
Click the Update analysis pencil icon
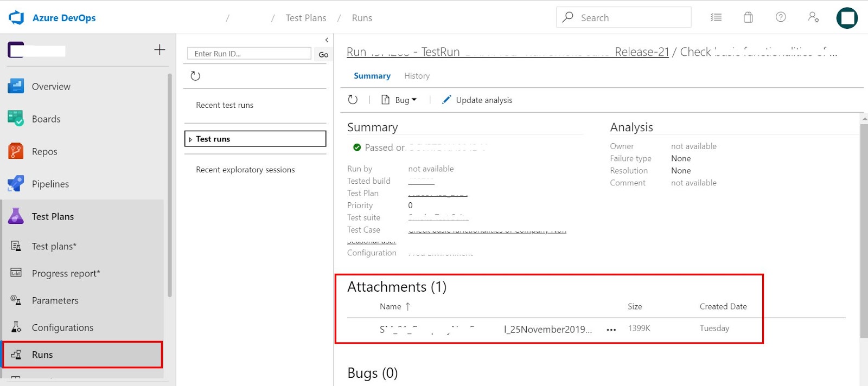click(446, 100)
